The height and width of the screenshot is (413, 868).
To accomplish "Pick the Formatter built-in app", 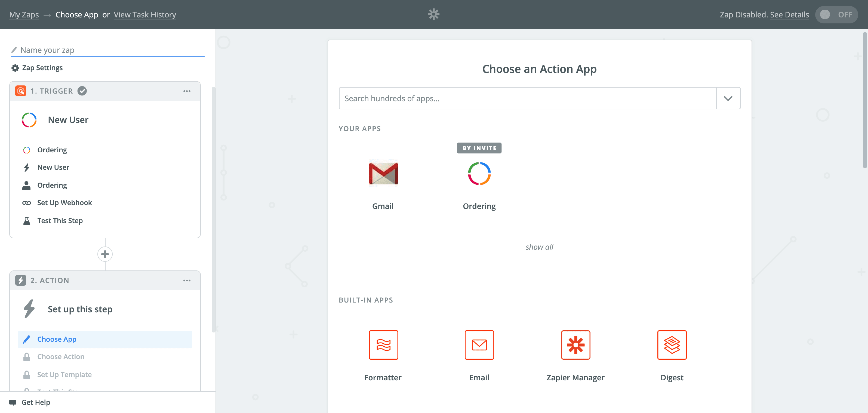I will (383, 345).
